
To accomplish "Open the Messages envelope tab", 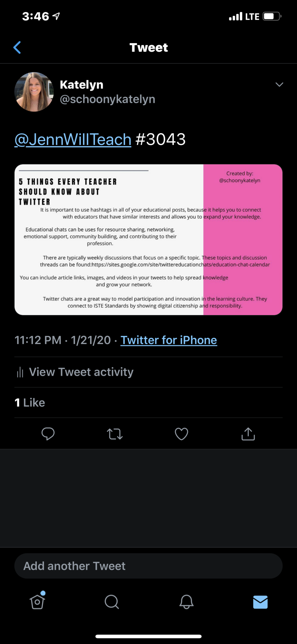I will [260, 602].
